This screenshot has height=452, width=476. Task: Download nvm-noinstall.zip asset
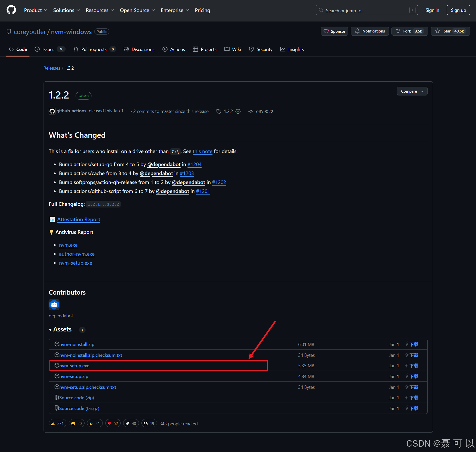pos(77,345)
